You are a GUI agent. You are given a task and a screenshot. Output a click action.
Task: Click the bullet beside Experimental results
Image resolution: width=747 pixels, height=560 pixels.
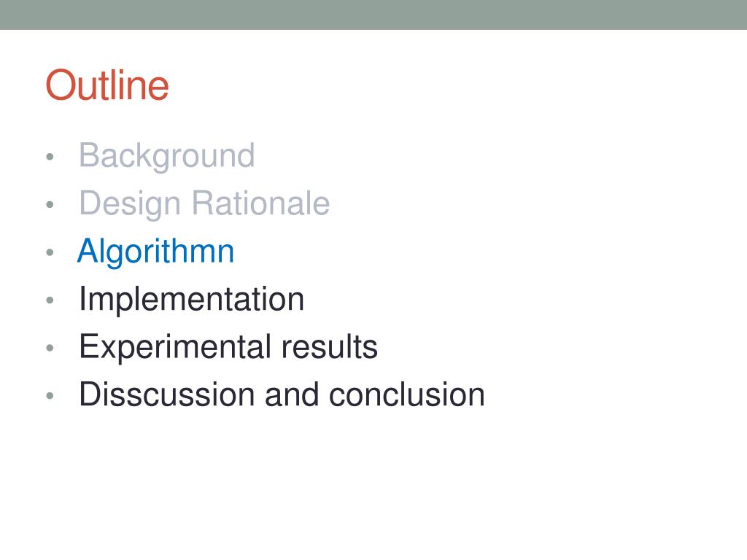pyautogui.click(x=50, y=349)
